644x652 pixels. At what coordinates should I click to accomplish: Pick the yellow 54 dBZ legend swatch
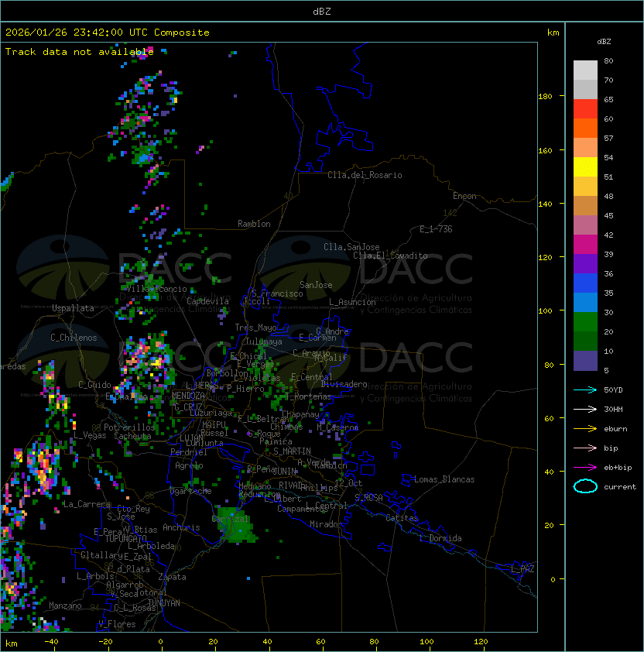[585, 167]
